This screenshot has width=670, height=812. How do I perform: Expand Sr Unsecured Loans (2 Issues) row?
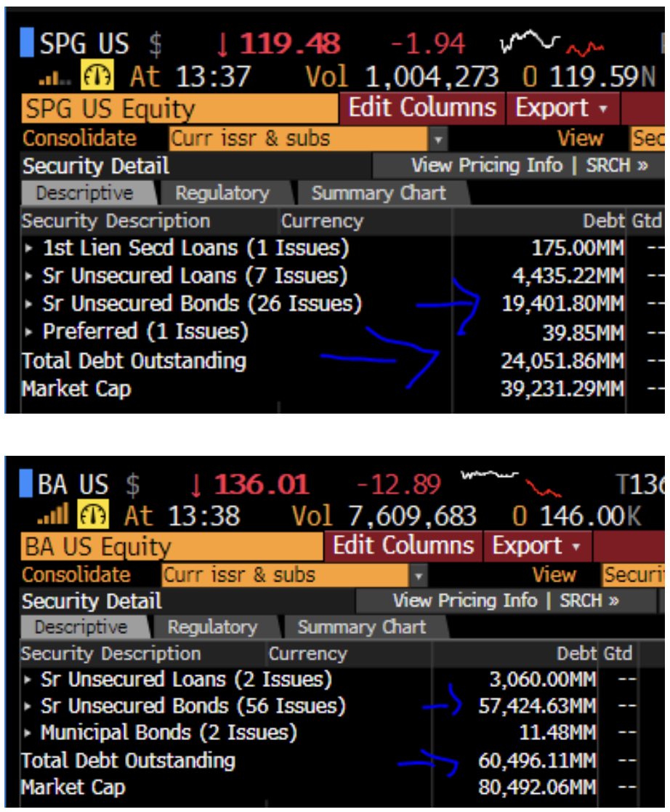coord(28,680)
